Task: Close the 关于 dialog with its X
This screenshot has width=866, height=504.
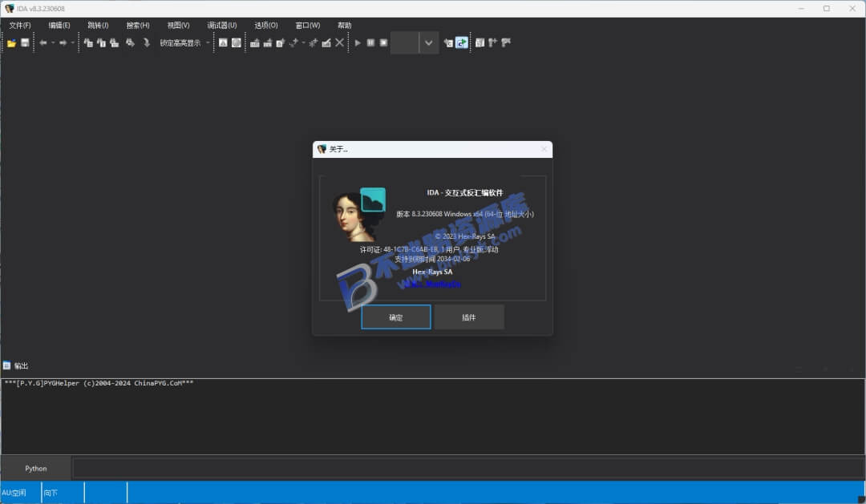Action: pyautogui.click(x=544, y=149)
